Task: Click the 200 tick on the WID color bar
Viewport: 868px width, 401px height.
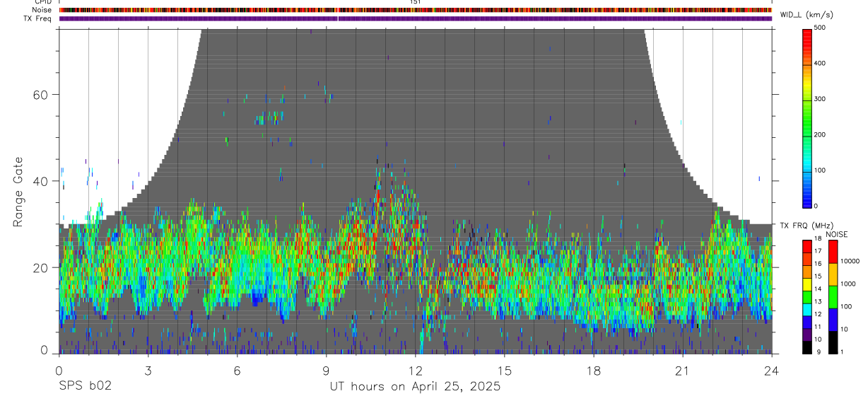Action: click(x=821, y=134)
